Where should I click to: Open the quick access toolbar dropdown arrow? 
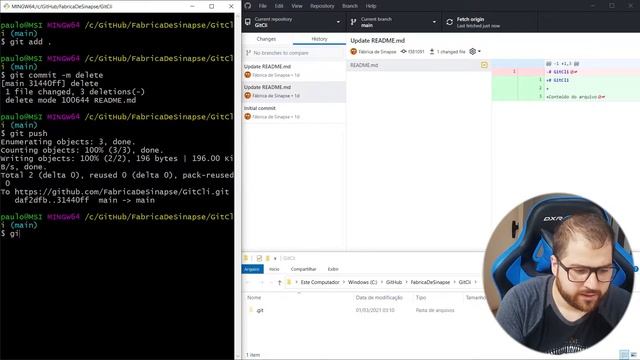point(275,258)
